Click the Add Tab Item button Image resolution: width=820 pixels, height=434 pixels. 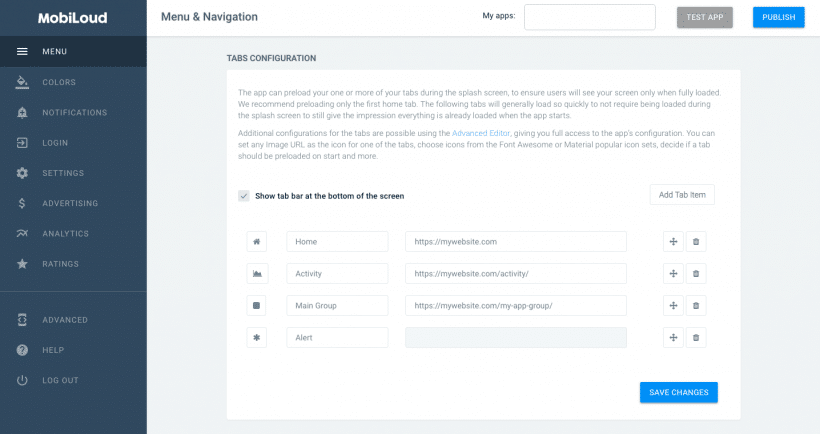coord(681,195)
